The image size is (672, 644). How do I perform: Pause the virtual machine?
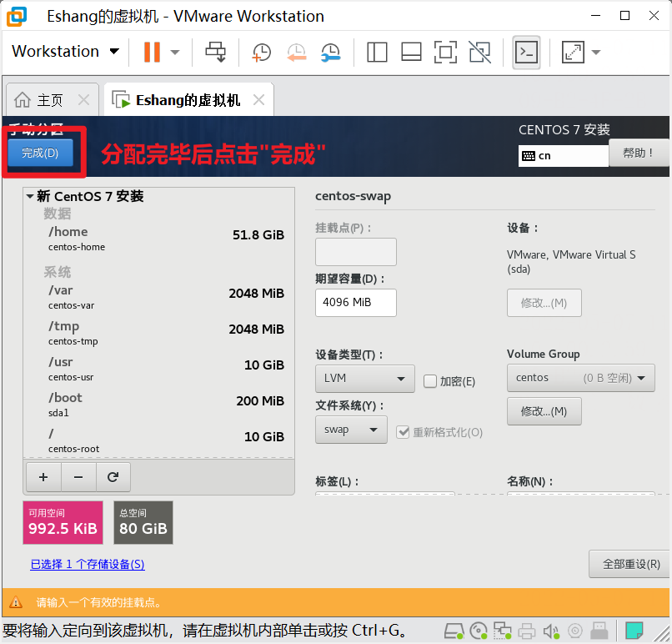(x=152, y=52)
